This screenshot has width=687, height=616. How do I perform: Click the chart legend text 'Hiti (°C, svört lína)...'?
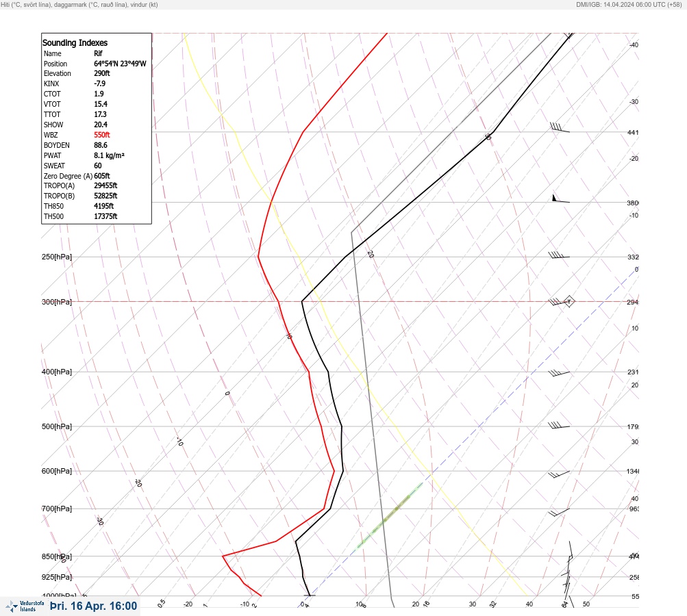pos(79,4)
